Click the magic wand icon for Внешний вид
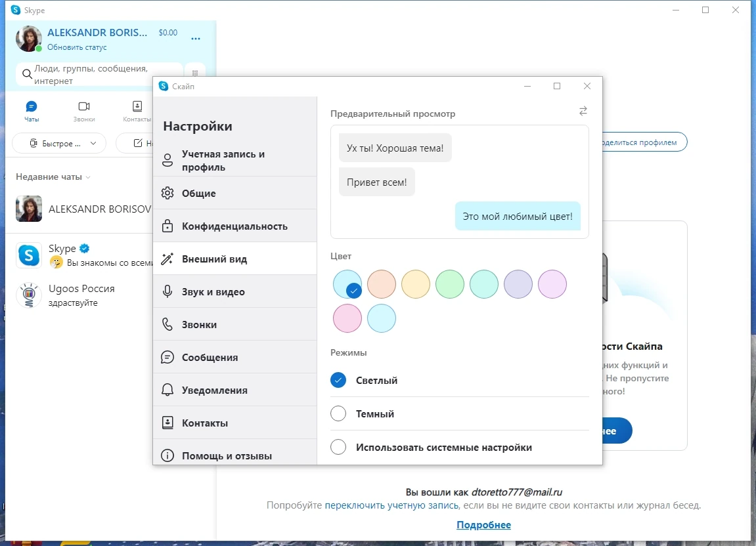 coord(167,259)
